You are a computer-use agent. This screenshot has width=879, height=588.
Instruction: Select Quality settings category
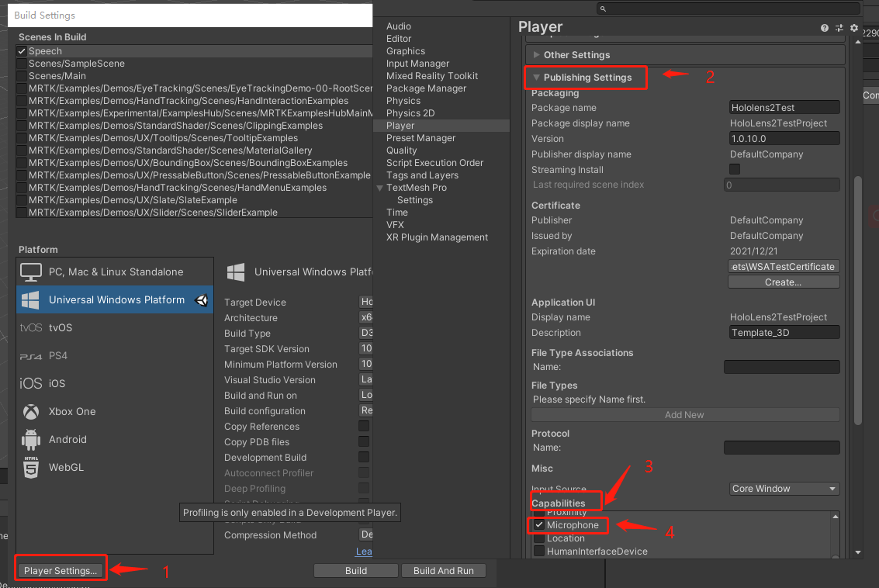tap(401, 150)
